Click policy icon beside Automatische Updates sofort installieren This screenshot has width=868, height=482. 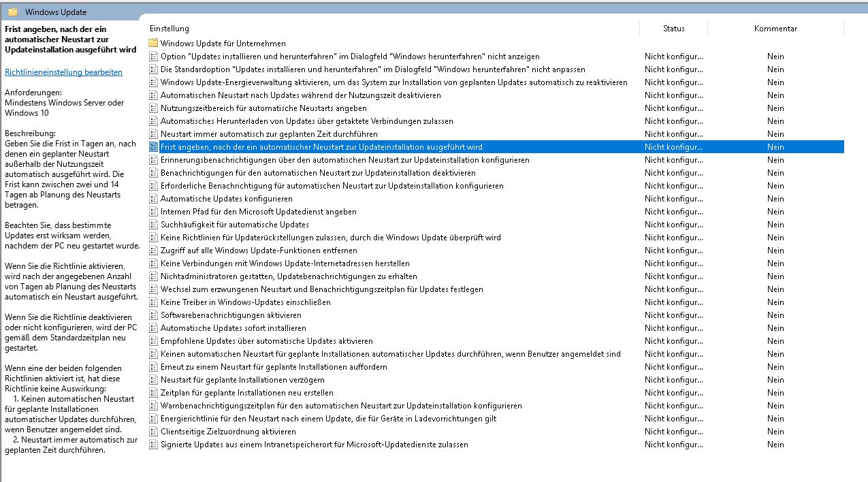pos(153,328)
